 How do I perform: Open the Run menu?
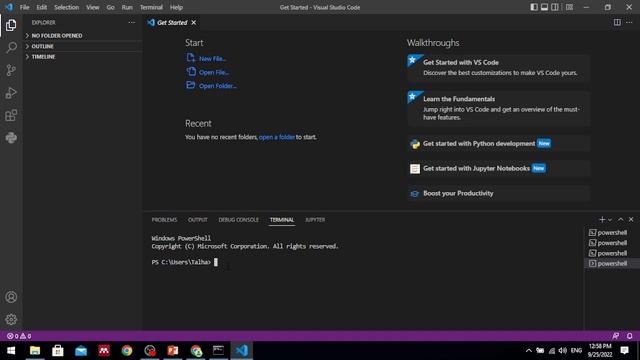pyautogui.click(x=127, y=7)
